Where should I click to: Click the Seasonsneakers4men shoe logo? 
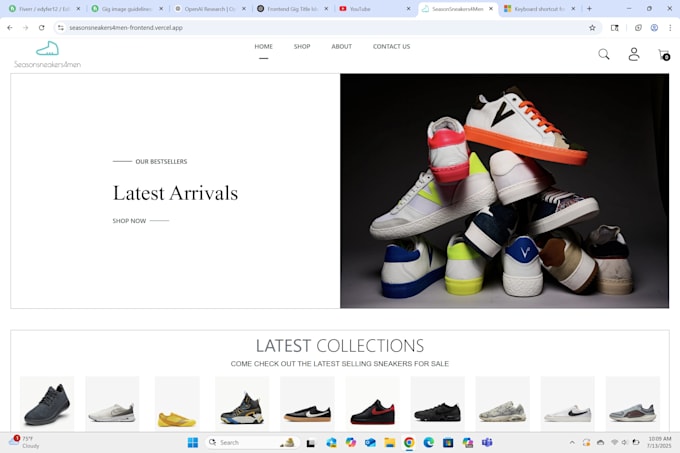47,55
